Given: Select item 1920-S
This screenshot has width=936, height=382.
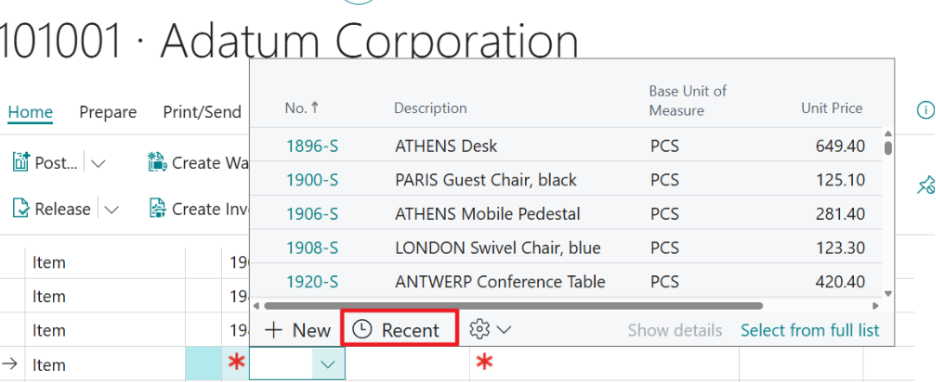Looking at the screenshot, I should pos(312,281).
